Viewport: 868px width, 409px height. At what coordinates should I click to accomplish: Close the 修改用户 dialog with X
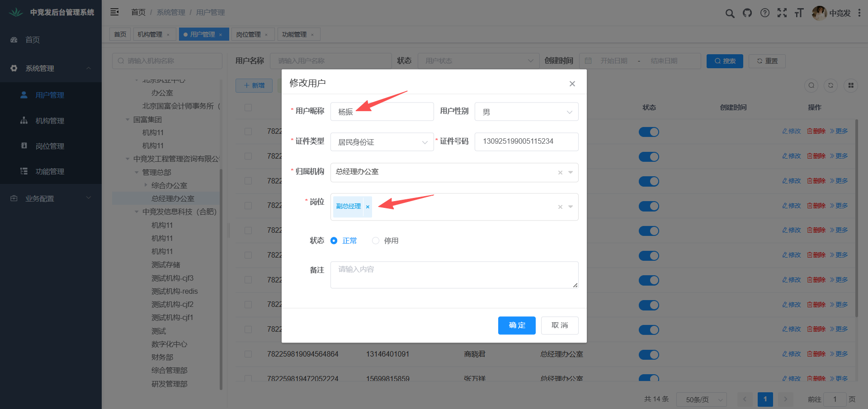(x=572, y=84)
